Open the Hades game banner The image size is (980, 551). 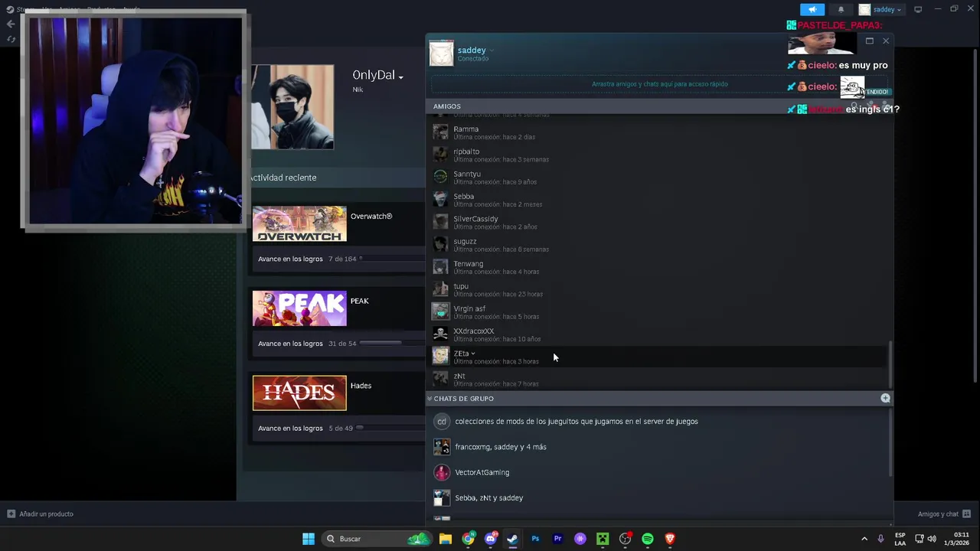click(x=299, y=393)
